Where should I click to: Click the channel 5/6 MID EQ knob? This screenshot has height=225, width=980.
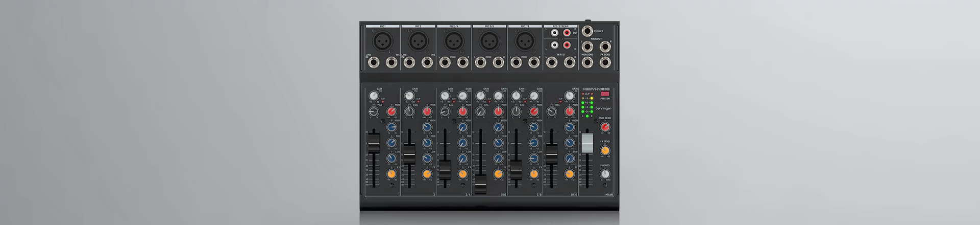[x=498, y=143]
